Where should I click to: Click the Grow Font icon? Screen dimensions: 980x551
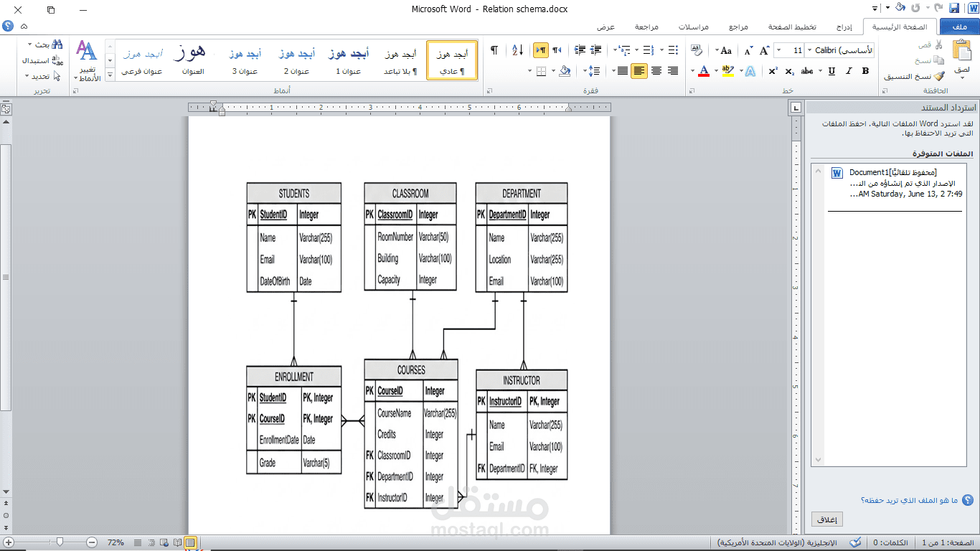pos(764,51)
